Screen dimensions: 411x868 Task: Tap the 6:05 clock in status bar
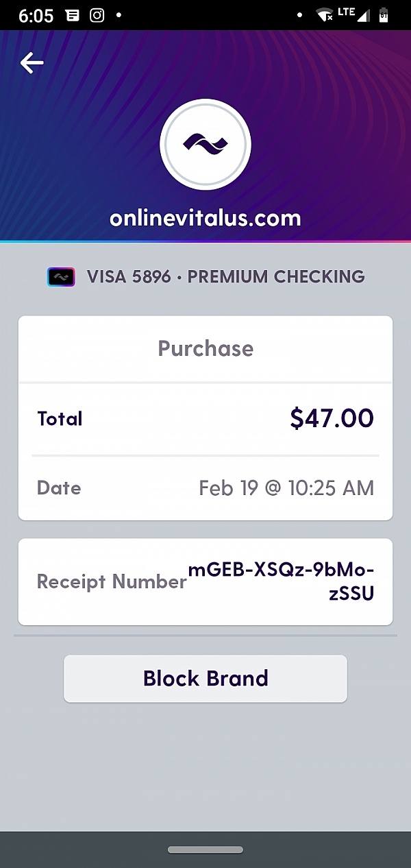coord(36,15)
